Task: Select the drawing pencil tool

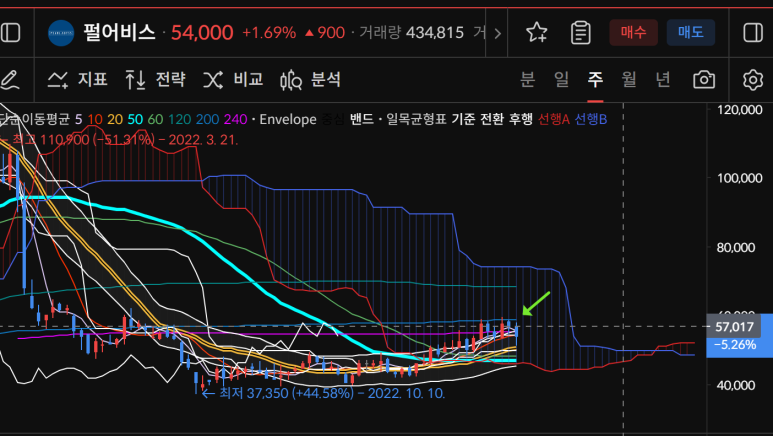Action: click(x=10, y=80)
